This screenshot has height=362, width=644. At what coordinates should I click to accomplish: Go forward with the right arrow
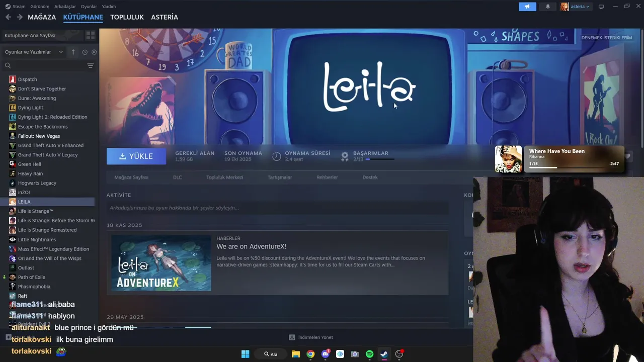20,17
